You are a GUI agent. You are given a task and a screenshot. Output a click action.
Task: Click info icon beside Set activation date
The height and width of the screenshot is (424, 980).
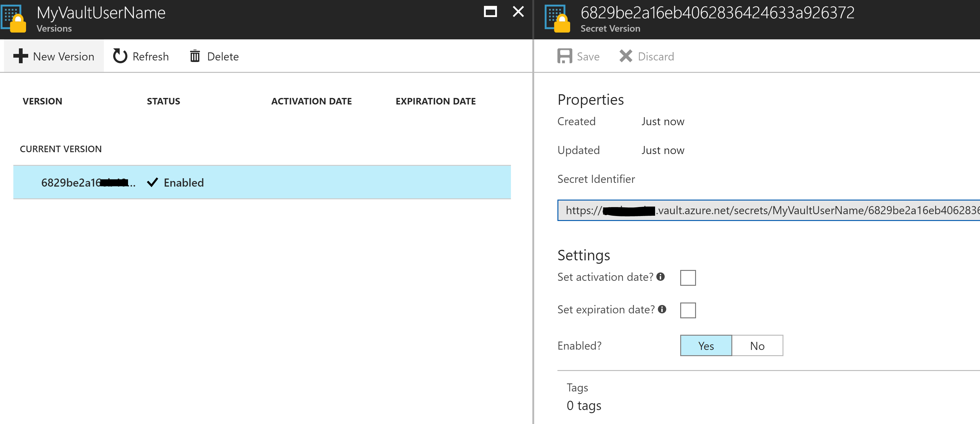(660, 276)
